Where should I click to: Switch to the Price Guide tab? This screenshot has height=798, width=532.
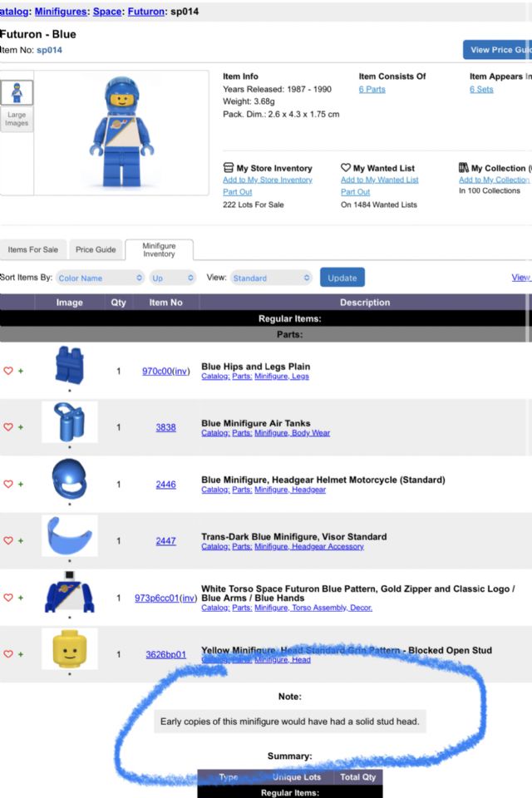[96, 249]
